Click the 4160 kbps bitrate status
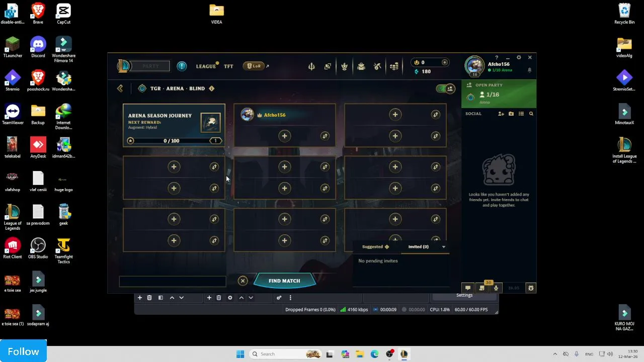Screen dimensions: 644x362 354,310
